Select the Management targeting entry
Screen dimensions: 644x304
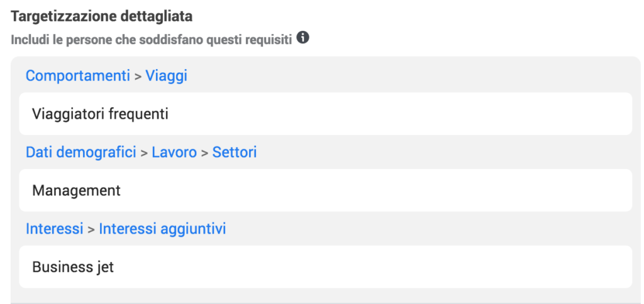(x=325, y=190)
